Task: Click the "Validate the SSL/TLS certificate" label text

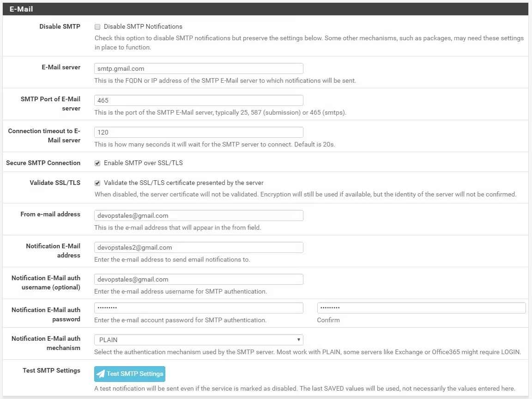Action: pyautogui.click(x=183, y=183)
